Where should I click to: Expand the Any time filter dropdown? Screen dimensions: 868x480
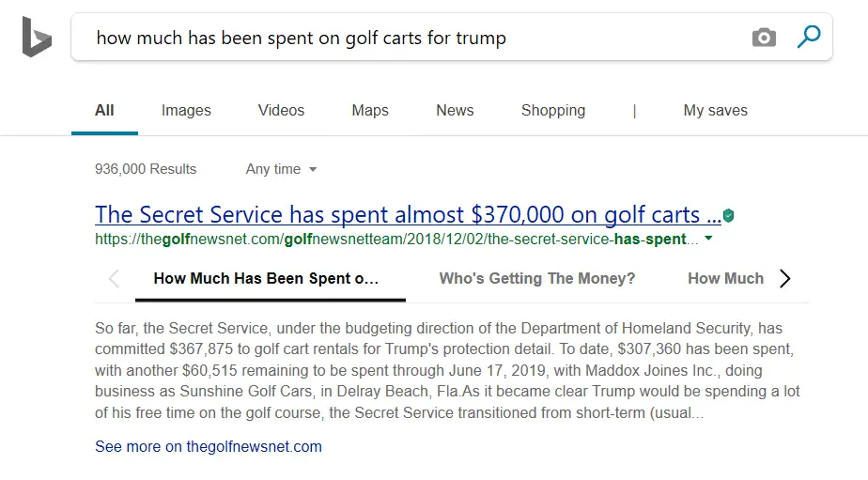[281, 169]
